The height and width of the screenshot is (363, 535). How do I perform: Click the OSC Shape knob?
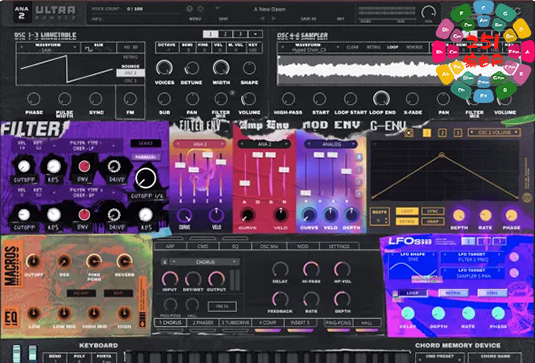249,68
